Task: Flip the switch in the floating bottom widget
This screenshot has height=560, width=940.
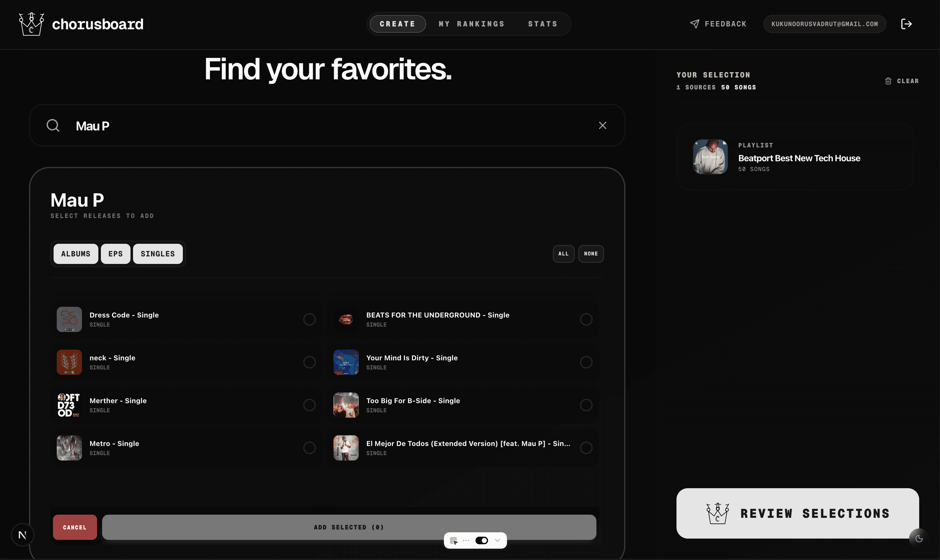Action: click(x=482, y=540)
